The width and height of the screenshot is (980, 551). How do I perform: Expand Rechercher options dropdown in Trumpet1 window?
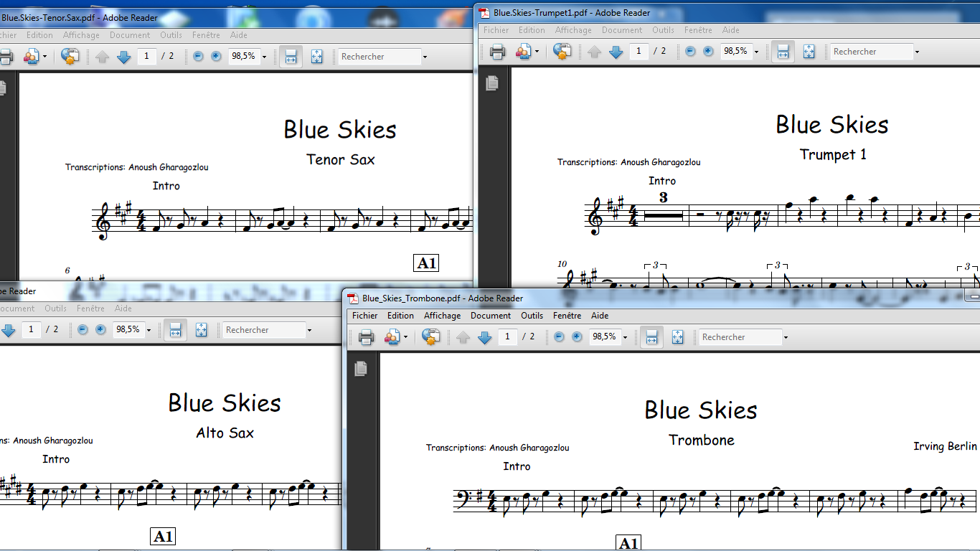click(917, 52)
